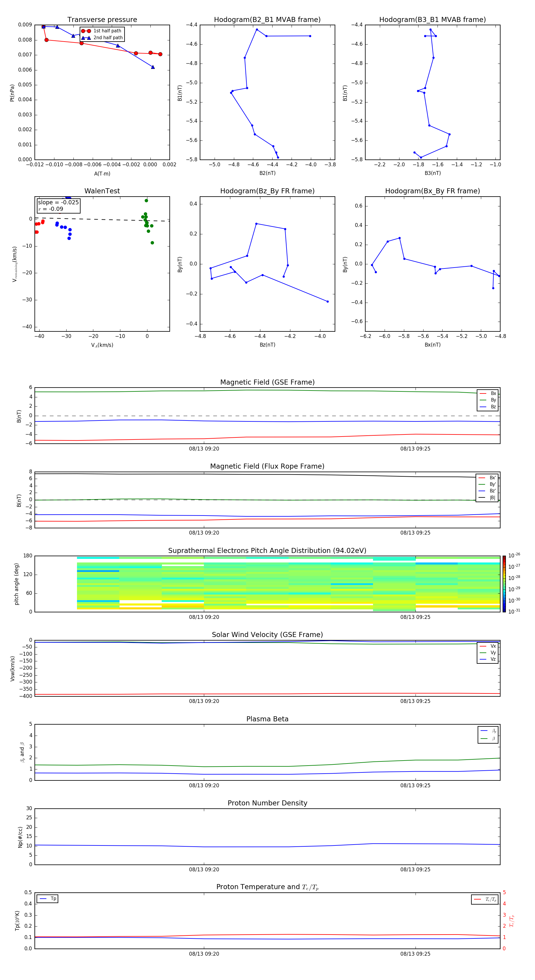The image size is (535, 980).
Task: Click the "Tp(10^6K)" axis label
Action: [x=17, y=921]
